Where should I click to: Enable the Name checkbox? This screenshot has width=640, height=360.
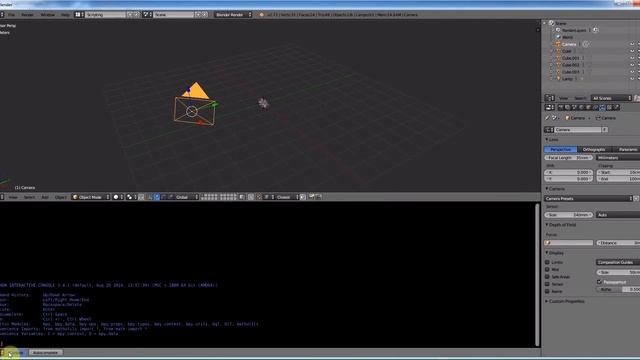coord(547,291)
